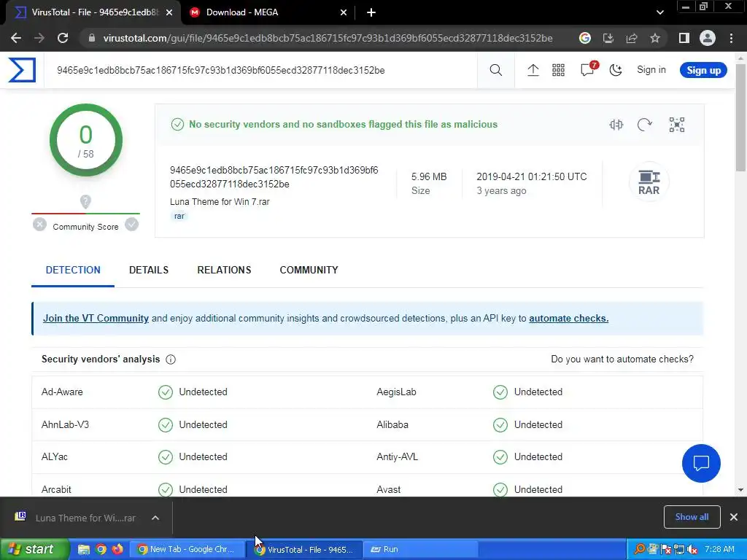The height and width of the screenshot is (560, 747).
Task: Click the rar tag label
Action: (x=179, y=216)
